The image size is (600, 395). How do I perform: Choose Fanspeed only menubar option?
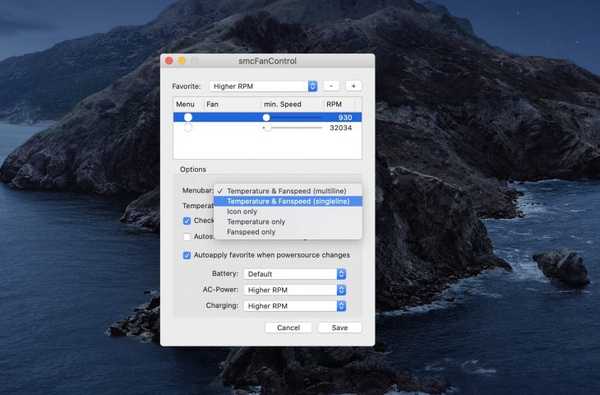tap(288, 232)
